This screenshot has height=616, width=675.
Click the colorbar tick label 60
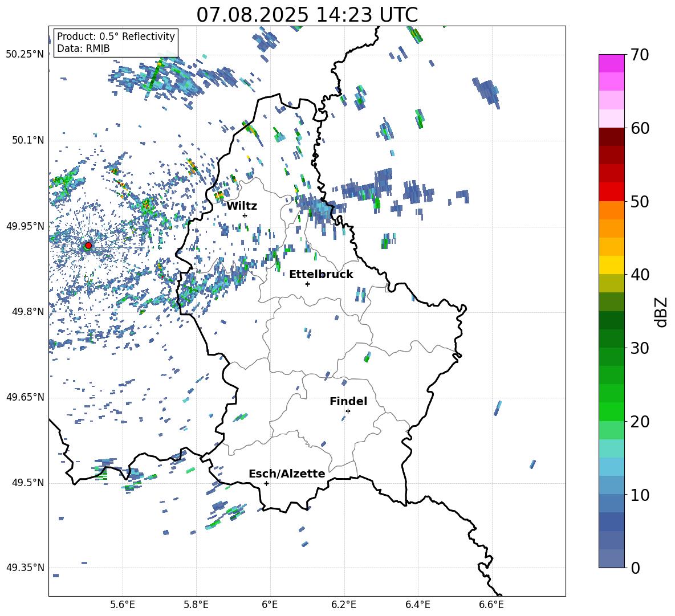(x=640, y=128)
